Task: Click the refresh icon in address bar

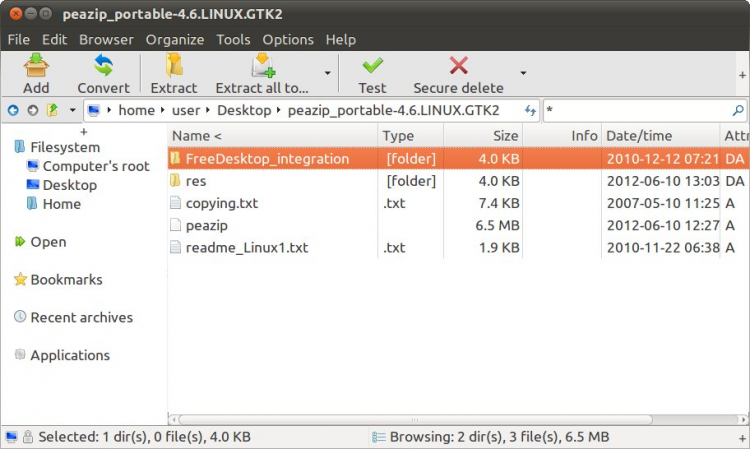Action: [x=530, y=110]
